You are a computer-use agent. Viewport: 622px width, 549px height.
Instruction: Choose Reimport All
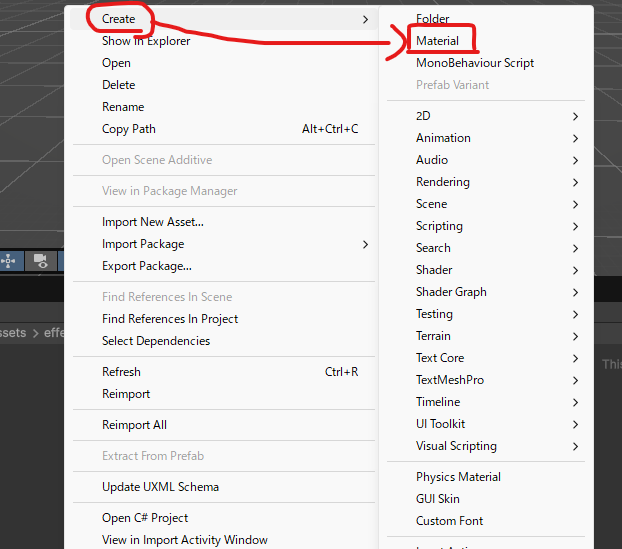pyautogui.click(x=134, y=425)
